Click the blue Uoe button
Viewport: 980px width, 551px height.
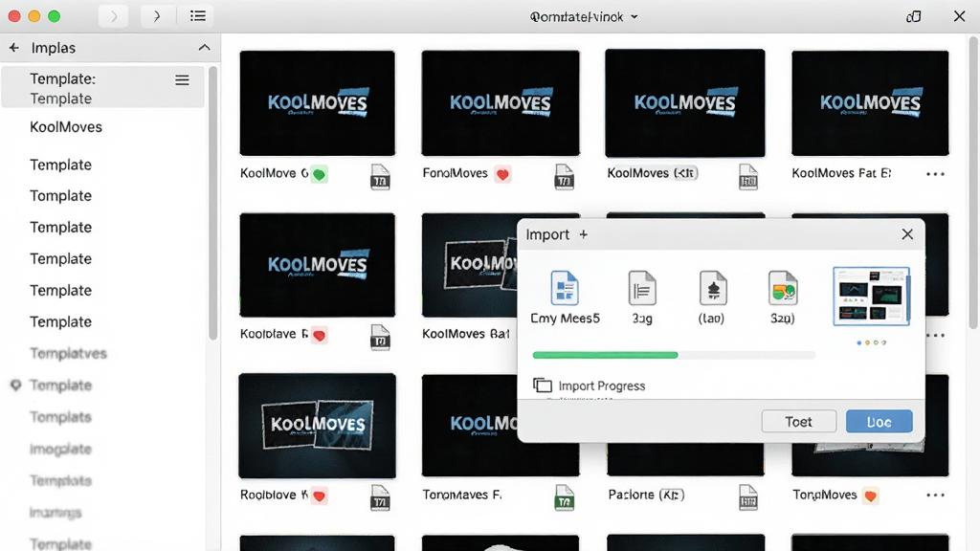click(x=880, y=422)
